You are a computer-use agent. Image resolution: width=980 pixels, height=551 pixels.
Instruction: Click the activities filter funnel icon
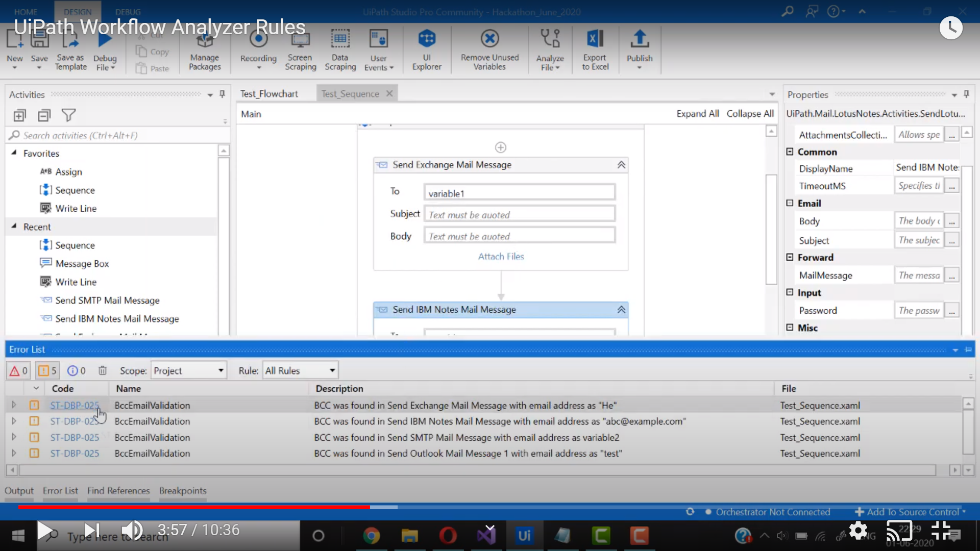coord(68,115)
